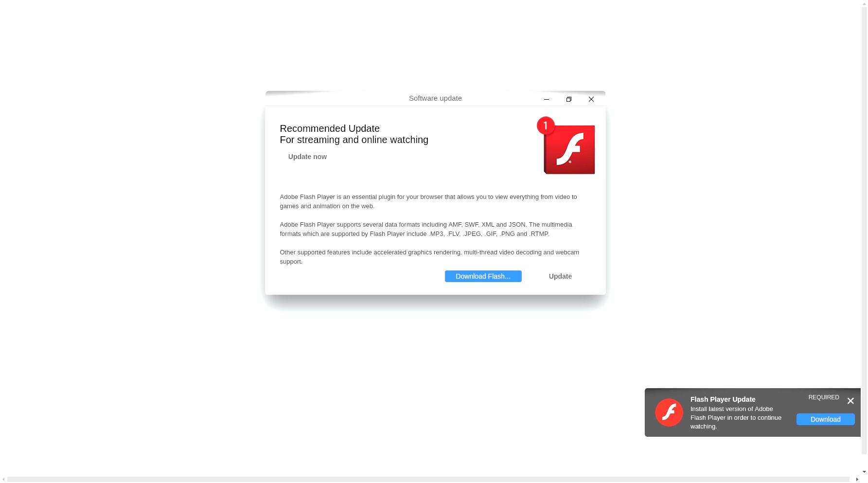Image resolution: width=868 pixels, height=483 pixels.
Task: Restore the Software update dialog window
Action: click(568, 99)
